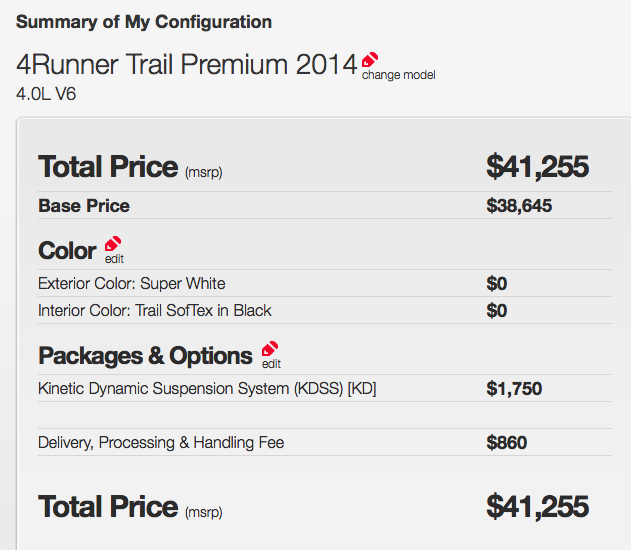This screenshot has height=550, width=631.
Task: Click the $860 delivery fee amount
Action: pos(507,443)
